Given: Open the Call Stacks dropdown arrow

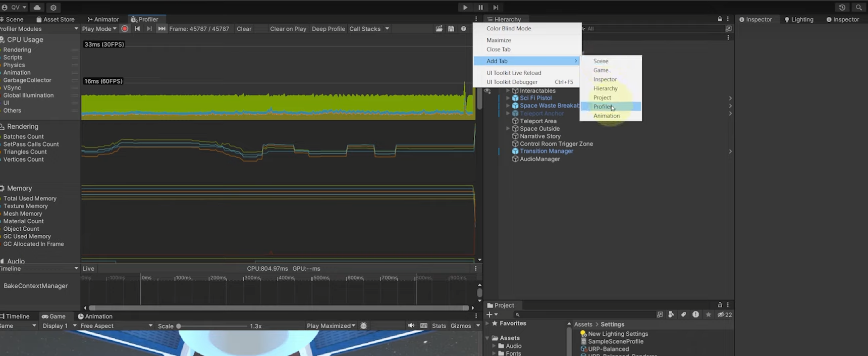Looking at the screenshot, I should click(x=387, y=29).
